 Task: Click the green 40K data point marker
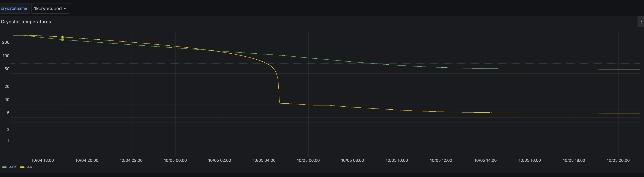coord(63,40)
